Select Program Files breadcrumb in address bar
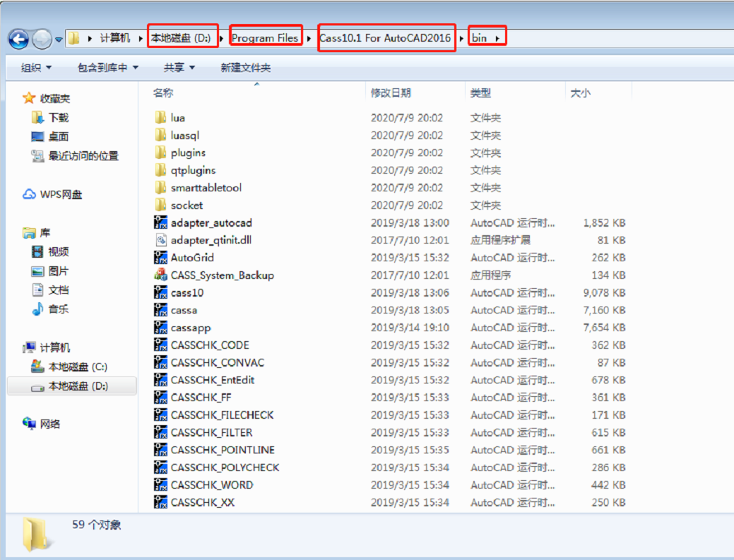This screenshot has width=734, height=560. click(265, 38)
